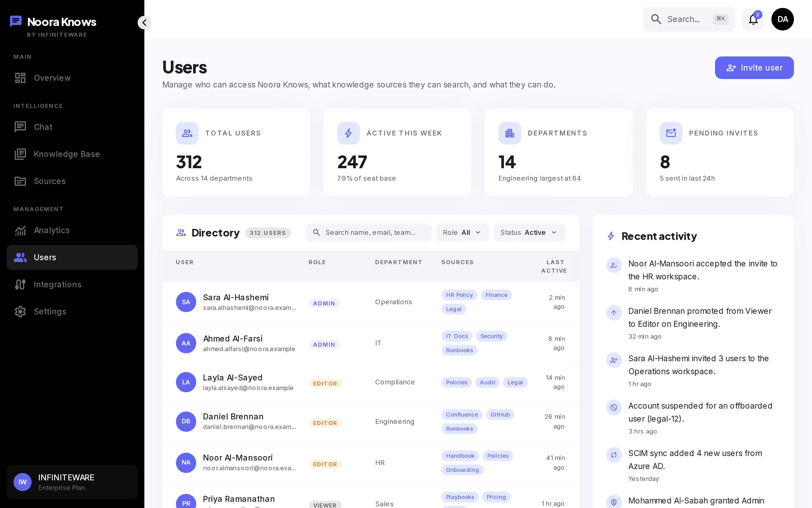This screenshot has width=812, height=508.
Task: Click ahmed.alfarsi@noora.example email
Action: pyautogui.click(x=249, y=349)
